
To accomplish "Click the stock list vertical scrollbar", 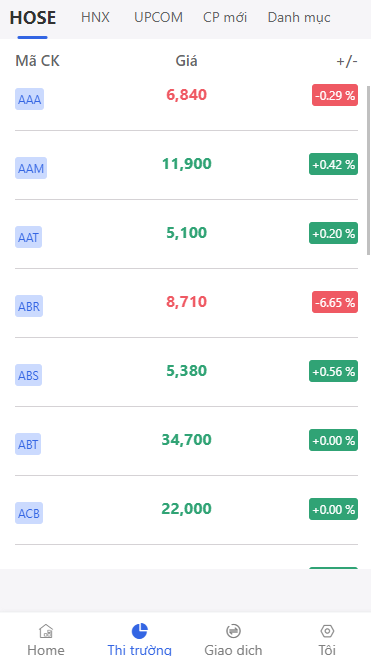I will coord(368,170).
